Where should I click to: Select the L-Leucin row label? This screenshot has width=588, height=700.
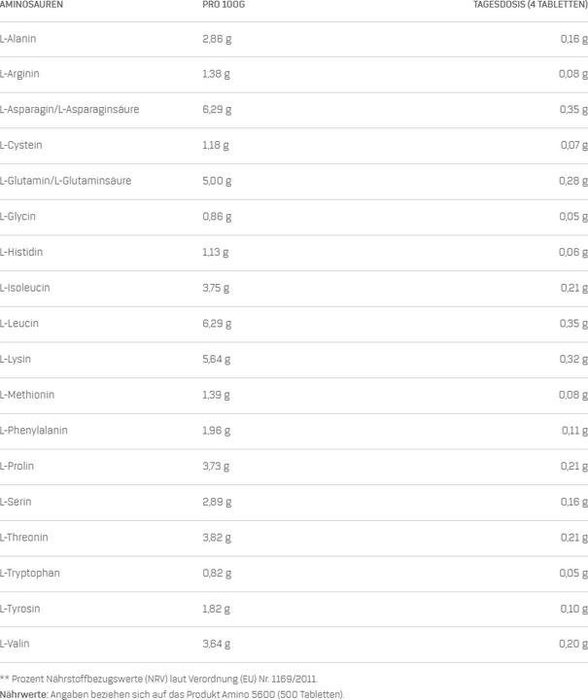[19, 323]
